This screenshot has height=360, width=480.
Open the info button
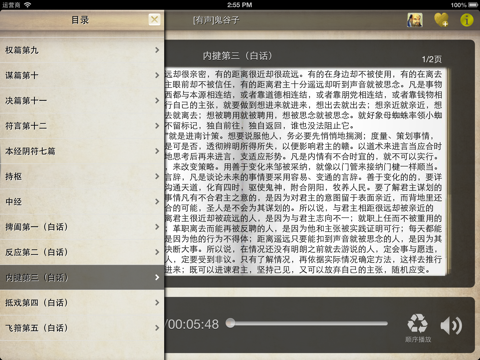pyautogui.click(x=467, y=20)
